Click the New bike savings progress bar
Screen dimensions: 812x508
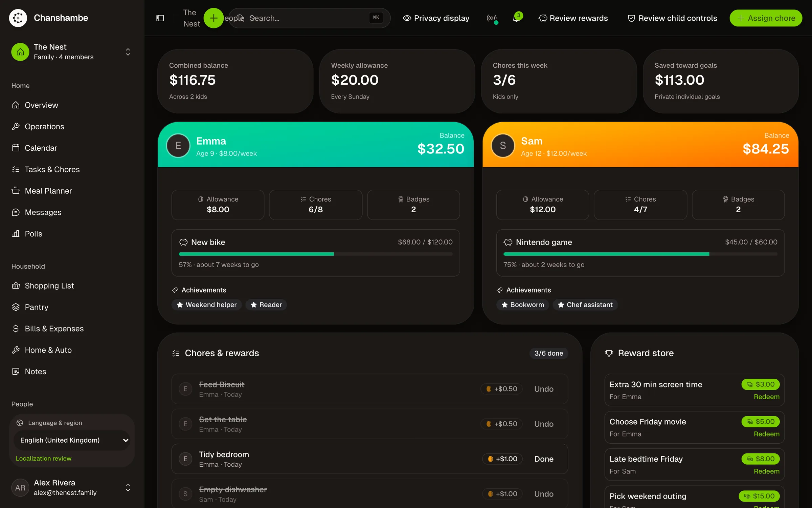coord(315,254)
